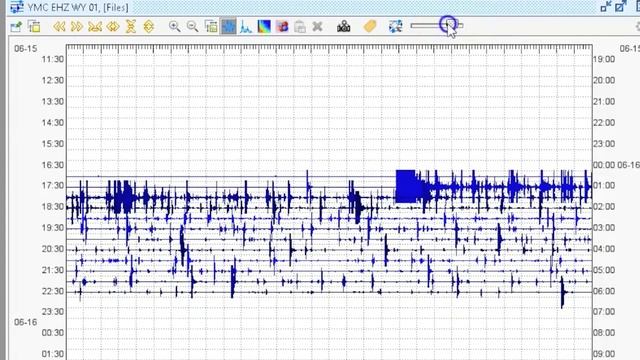Open helicorder view settings icon
640x360 pixels.
(x=16, y=27)
